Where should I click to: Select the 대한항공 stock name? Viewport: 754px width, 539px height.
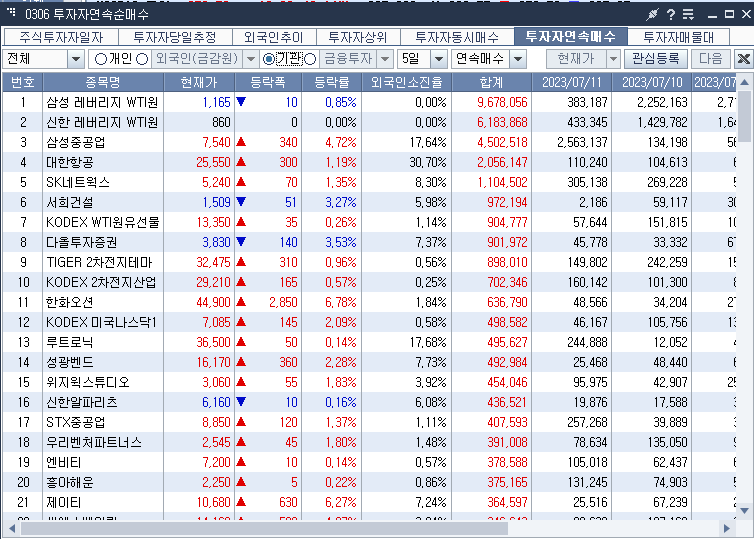[70, 163]
